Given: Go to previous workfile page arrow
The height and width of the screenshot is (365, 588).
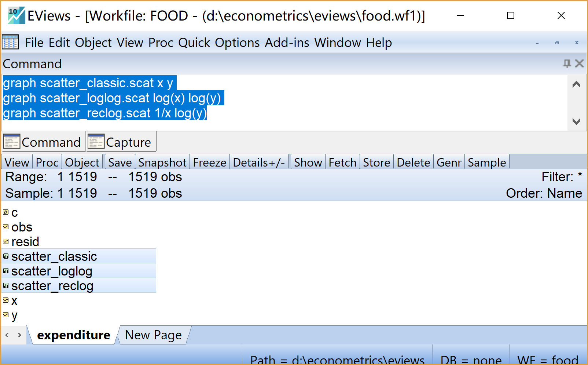Looking at the screenshot, I should click(7, 335).
